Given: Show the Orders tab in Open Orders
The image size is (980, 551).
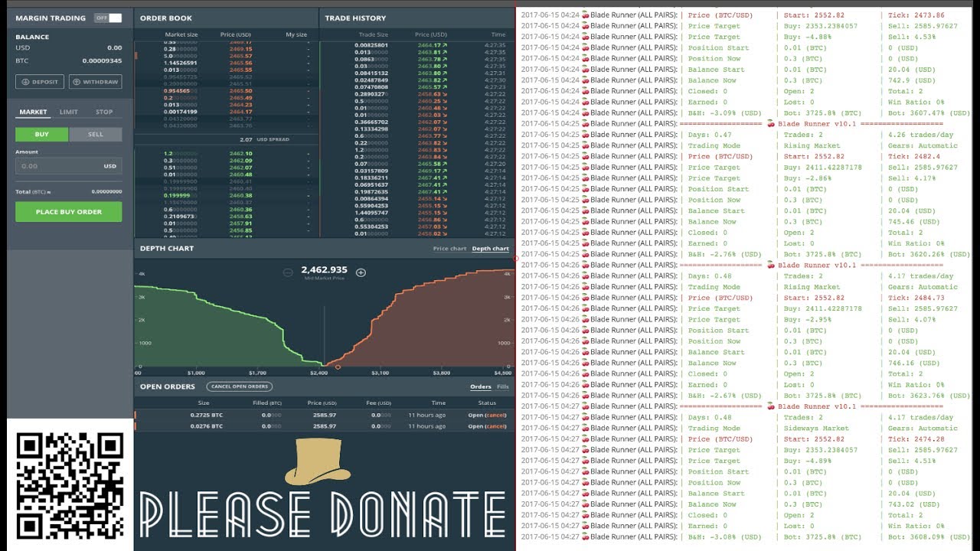Looking at the screenshot, I should [481, 386].
